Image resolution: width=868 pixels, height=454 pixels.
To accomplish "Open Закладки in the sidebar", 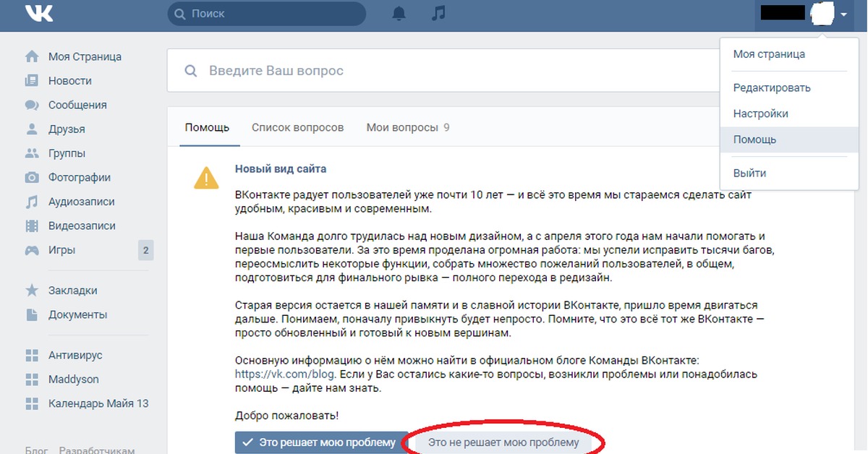I will point(72,291).
